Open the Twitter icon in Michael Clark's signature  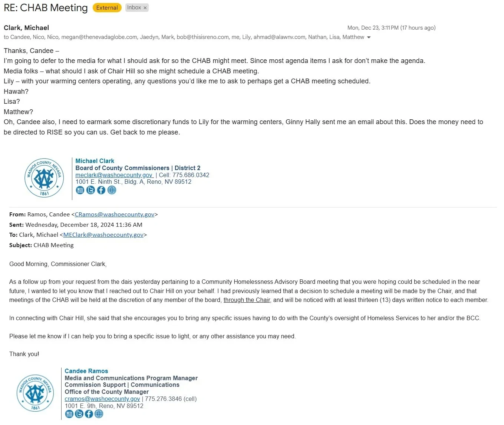[x=90, y=190]
